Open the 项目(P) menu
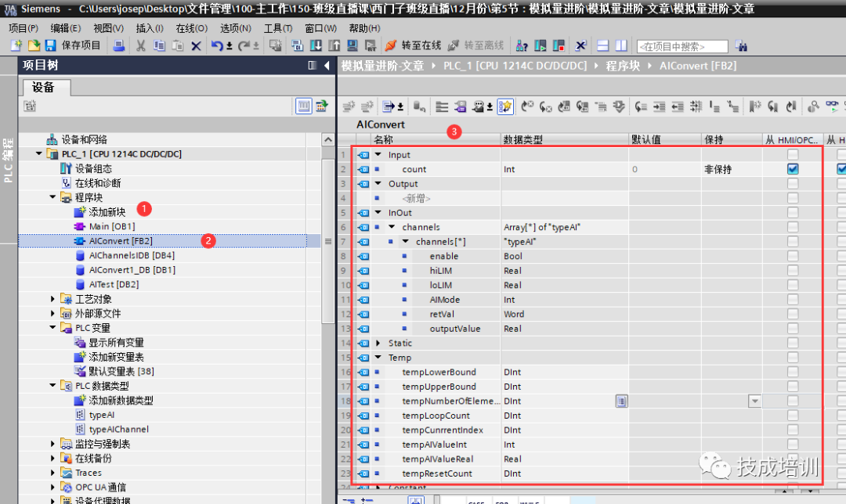Image resolution: width=846 pixels, height=504 pixels. point(23,28)
